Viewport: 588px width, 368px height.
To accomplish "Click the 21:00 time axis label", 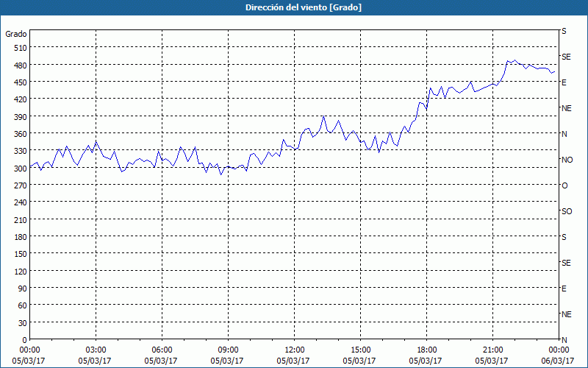I will coord(492,350).
